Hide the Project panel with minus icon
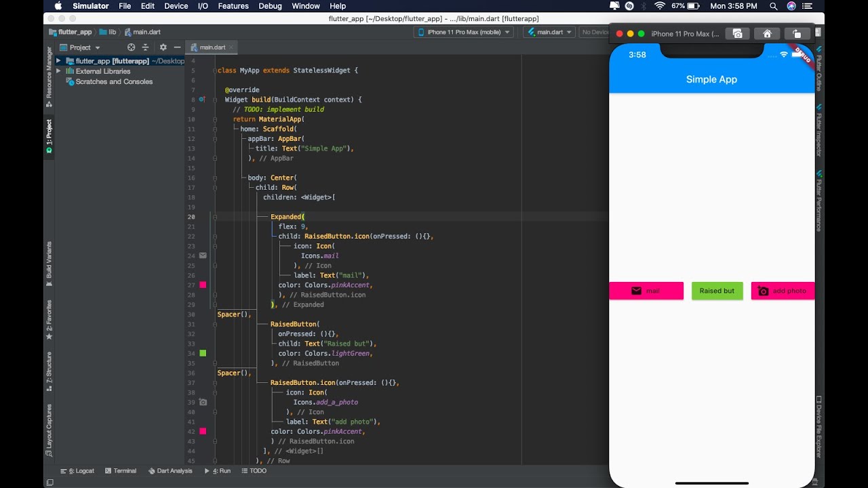 (177, 47)
